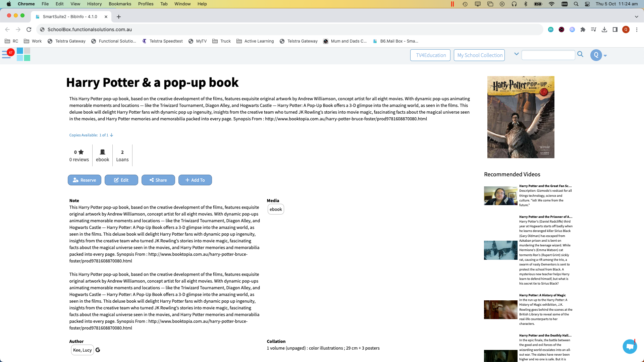The width and height of the screenshot is (644, 362).
Task: Open macOS Spotlight search
Action: click(576, 4)
